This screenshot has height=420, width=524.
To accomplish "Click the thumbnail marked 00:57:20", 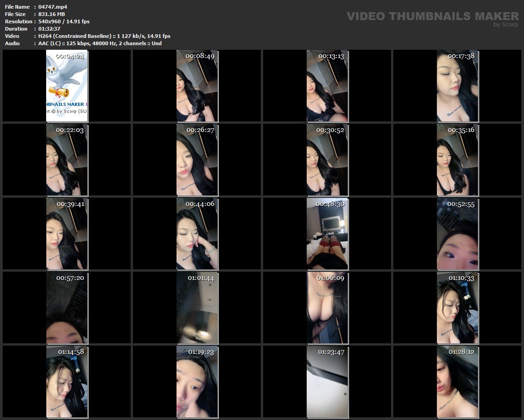I will click(67, 308).
